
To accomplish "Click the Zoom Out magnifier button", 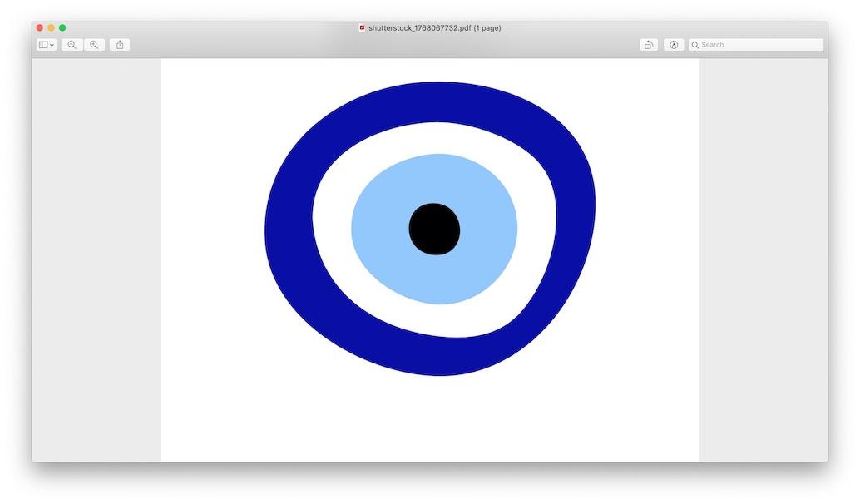I will click(x=72, y=45).
